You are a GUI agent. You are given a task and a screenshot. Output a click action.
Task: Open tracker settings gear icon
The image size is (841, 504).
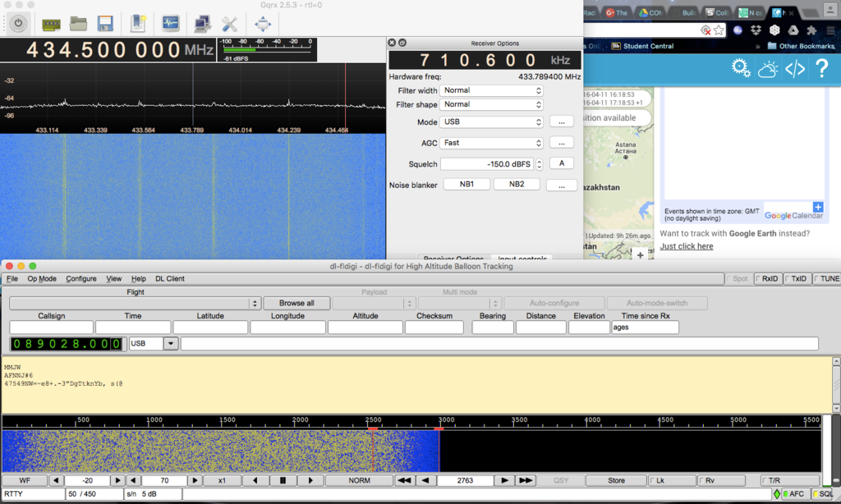click(742, 69)
